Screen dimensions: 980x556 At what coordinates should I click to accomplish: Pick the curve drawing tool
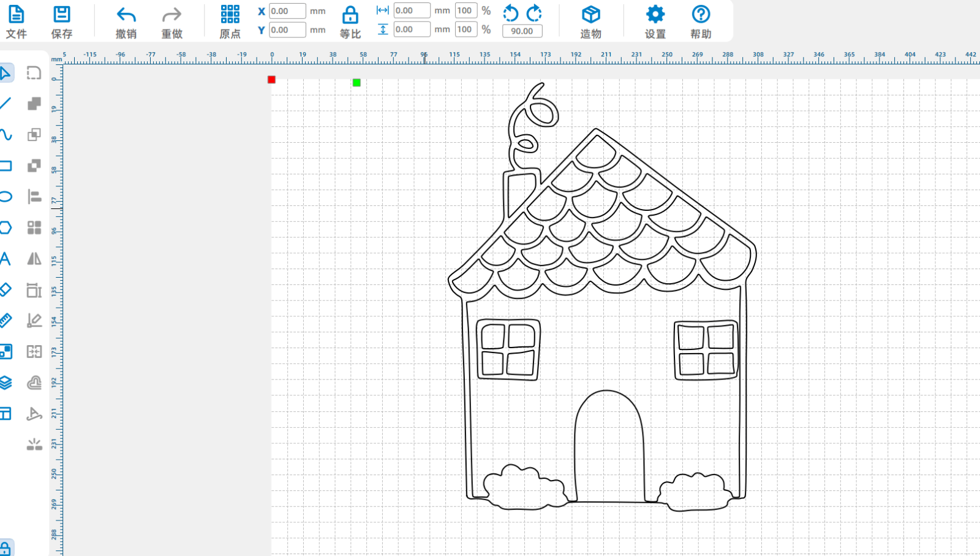point(6,135)
